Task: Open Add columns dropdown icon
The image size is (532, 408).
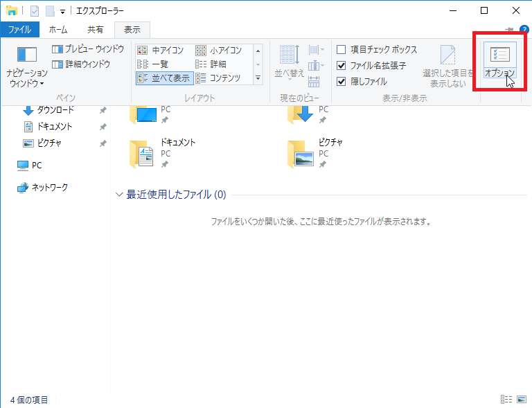Action: pyautogui.click(x=316, y=65)
